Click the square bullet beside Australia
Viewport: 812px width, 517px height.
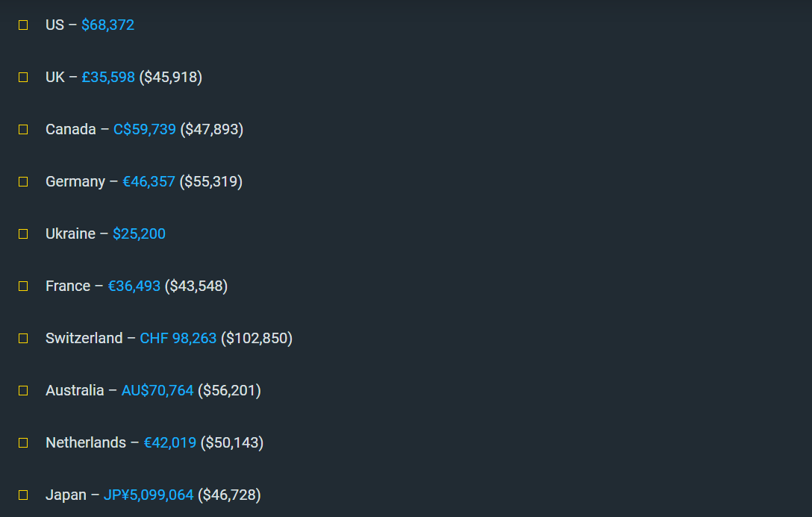coord(23,391)
